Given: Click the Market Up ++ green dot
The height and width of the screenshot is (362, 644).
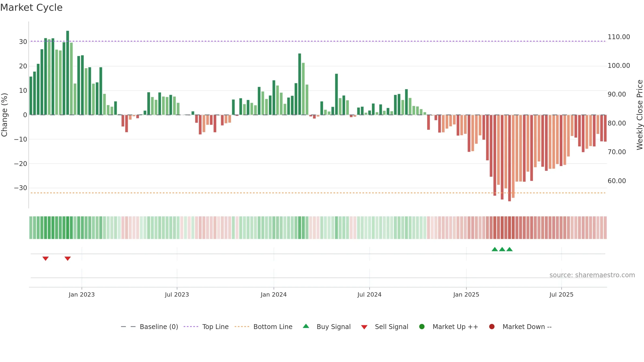Looking at the screenshot, I should (422, 327).
